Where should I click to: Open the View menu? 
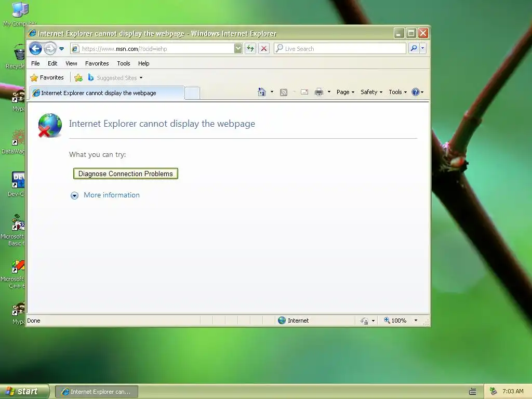(71, 63)
